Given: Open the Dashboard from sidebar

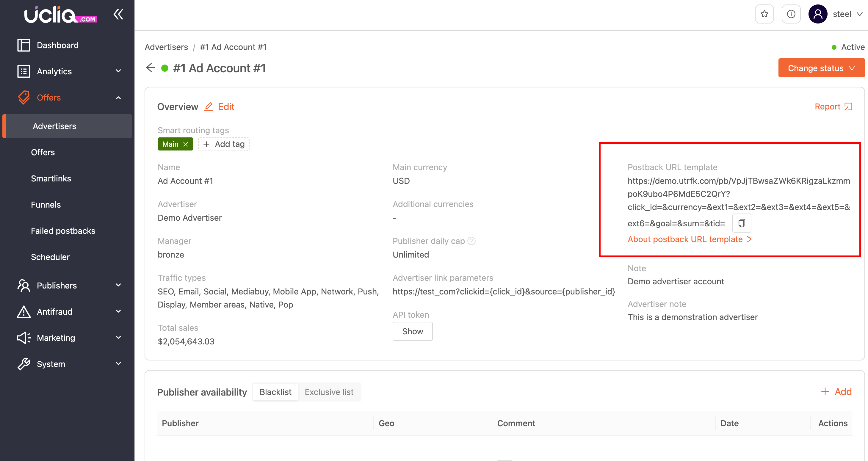Looking at the screenshot, I should click(x=58, y=45).
